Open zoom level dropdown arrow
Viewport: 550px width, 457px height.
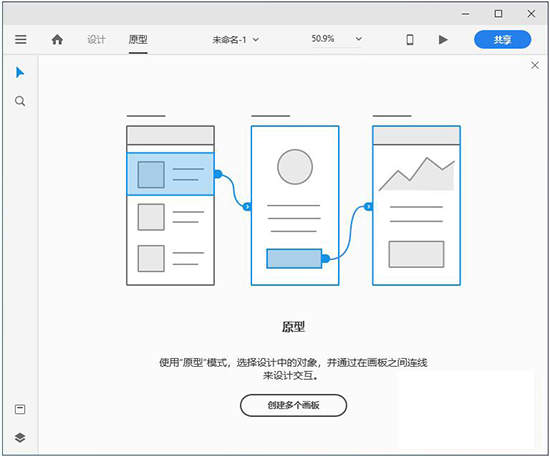[x=358, y=39]
